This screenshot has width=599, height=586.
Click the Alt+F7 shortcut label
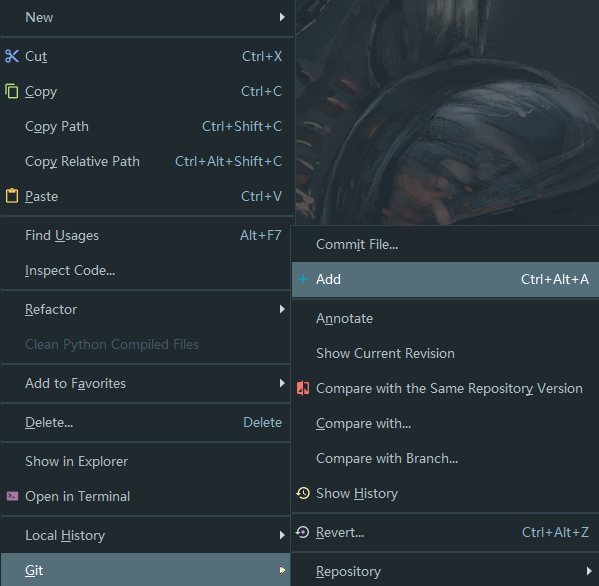click(261, 235)
